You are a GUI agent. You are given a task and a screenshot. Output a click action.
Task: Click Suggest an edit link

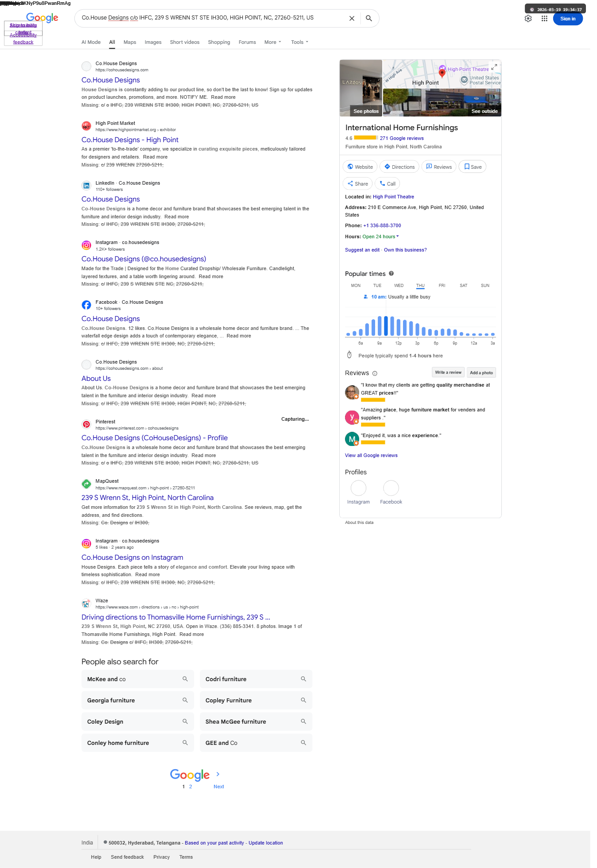coord(362,250)
